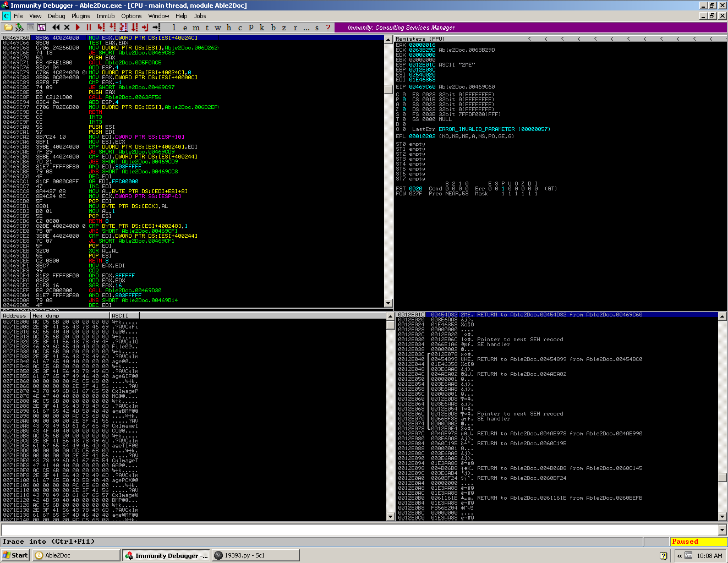This screenshot has height=563, width=728.
Task: Click disassembly scrollbar up arrow
Action: click(388, 39)
